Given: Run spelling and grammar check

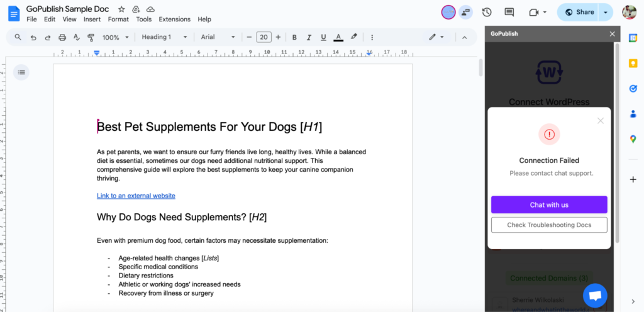Looking at the screenshot, I should [x=76, y=37].
